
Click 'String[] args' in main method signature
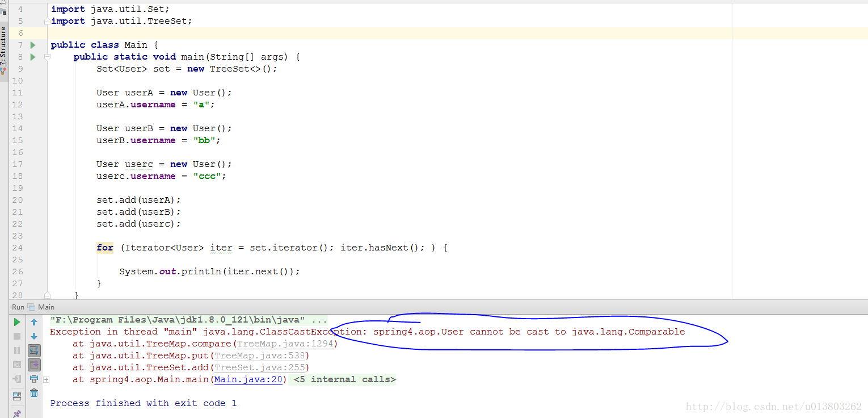(246, 57)
